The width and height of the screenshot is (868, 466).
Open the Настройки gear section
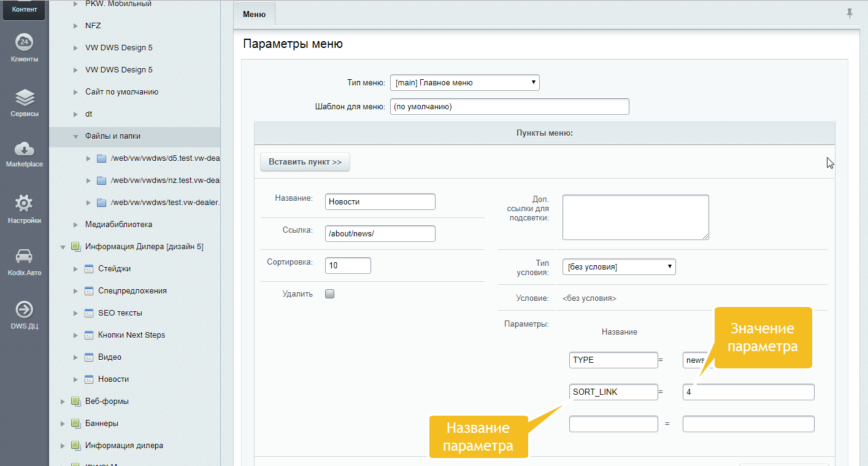point(24,210)
